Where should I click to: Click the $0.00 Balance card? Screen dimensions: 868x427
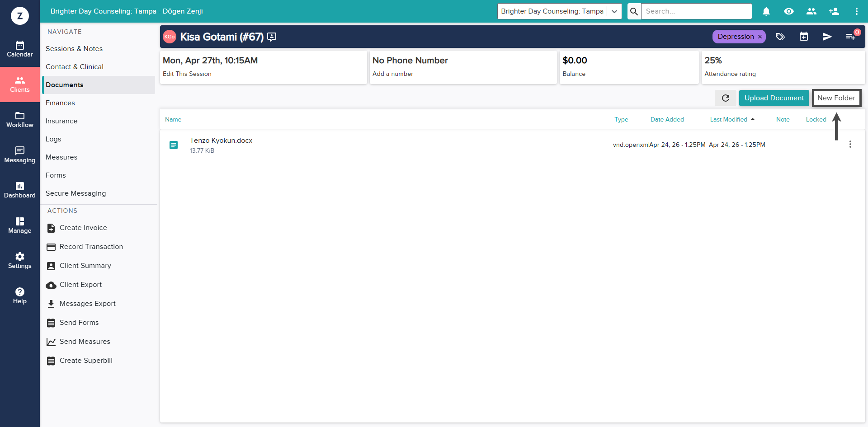pyautogui.click(x=629, y=67)
